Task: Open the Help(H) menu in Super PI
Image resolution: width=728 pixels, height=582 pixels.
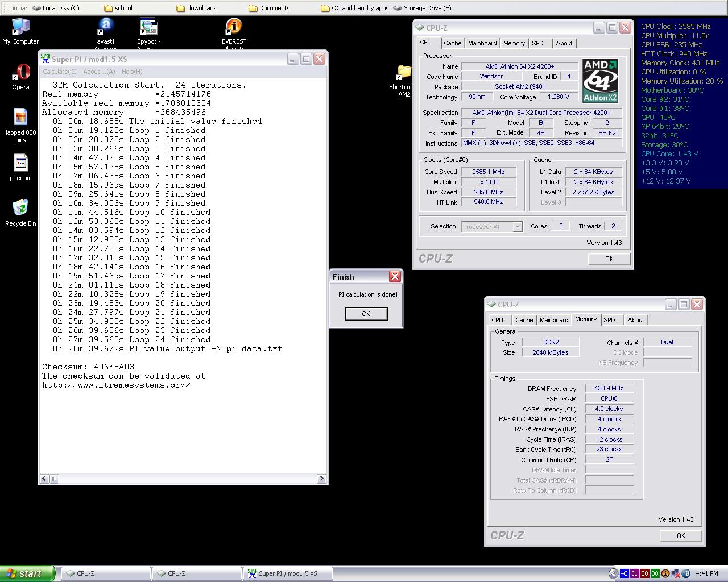Action: point(132,72)
